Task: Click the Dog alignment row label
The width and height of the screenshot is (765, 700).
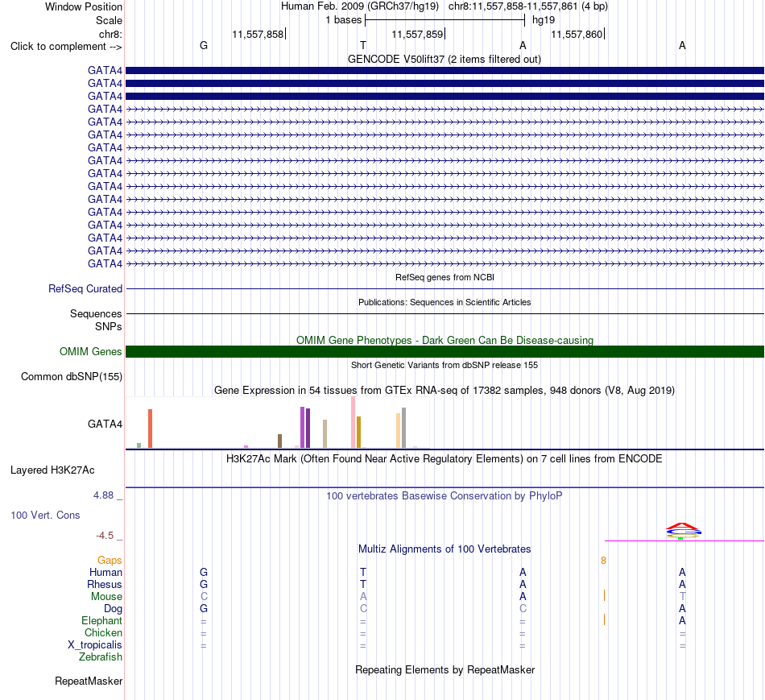Action: [x=113, y=609]
